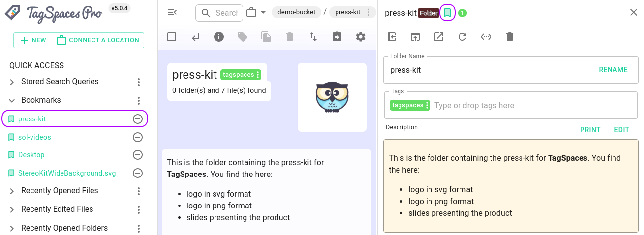The width and height of the screenshot is (644, 235).
Task: Click the green tagspaces tag in Tags field
Action: [x=407, y=105]
